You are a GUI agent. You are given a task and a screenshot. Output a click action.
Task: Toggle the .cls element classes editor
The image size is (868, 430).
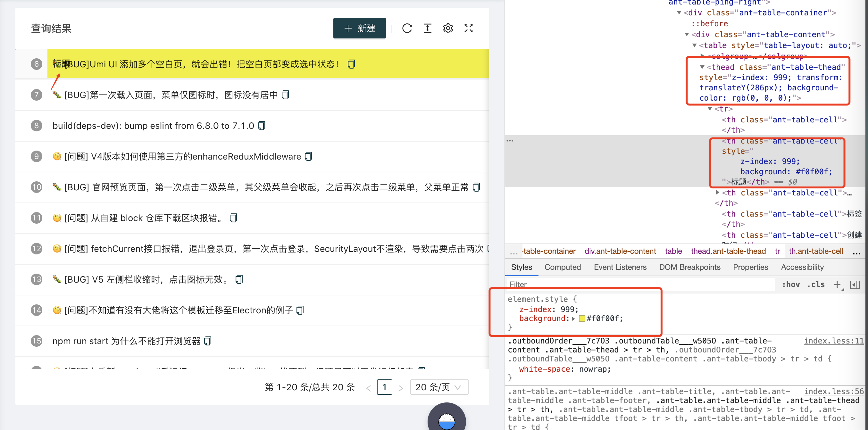tap(816, 285)
